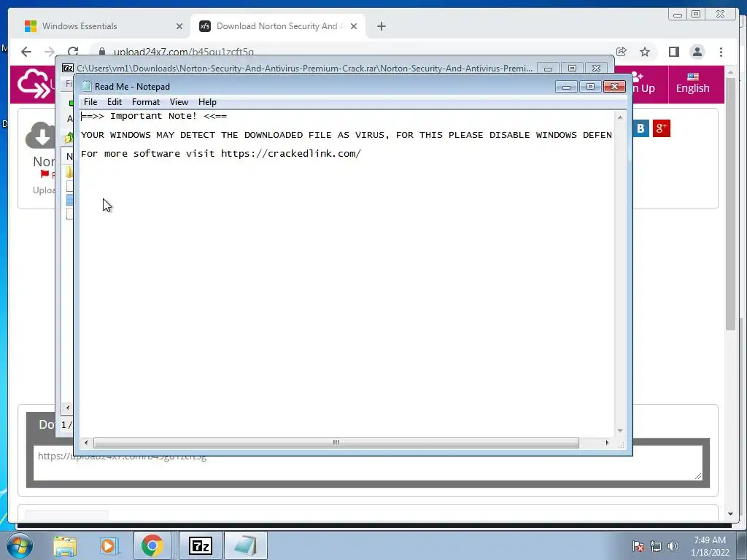
Task: Open Action Center flag in tray
Action: click(x=638, y=546)
